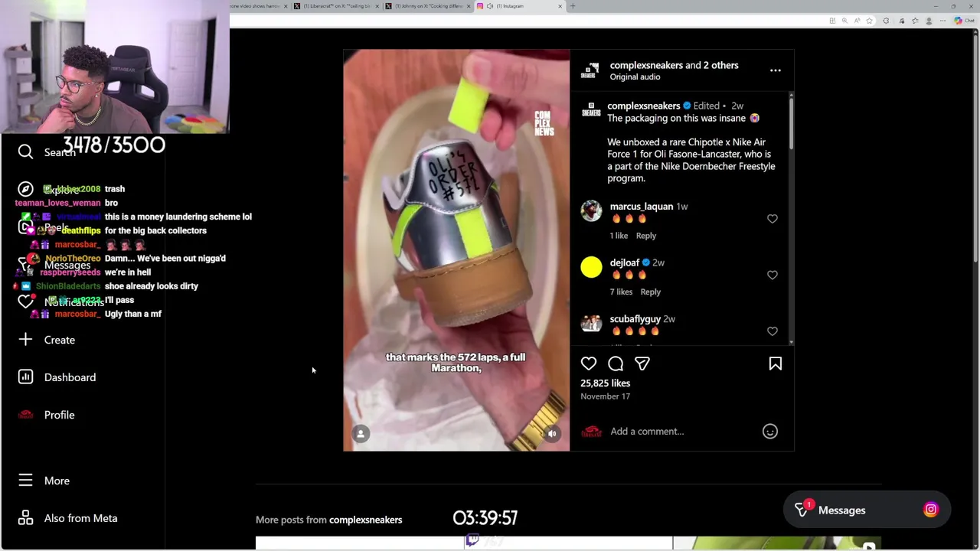This screenshot has height=551, width=980.
Task: Open Instagram Search in the sidebar
Action: [x=47, y=152]
